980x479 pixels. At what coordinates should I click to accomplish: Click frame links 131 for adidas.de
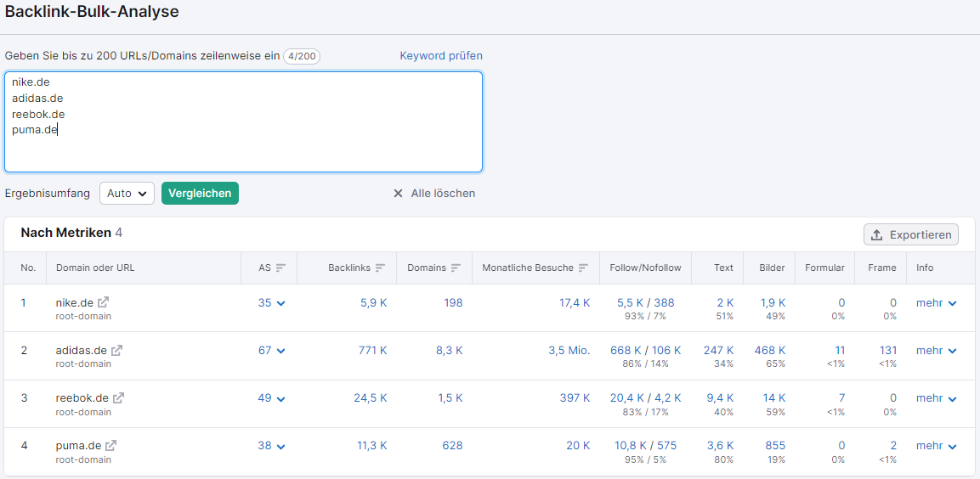click(888, 351)
